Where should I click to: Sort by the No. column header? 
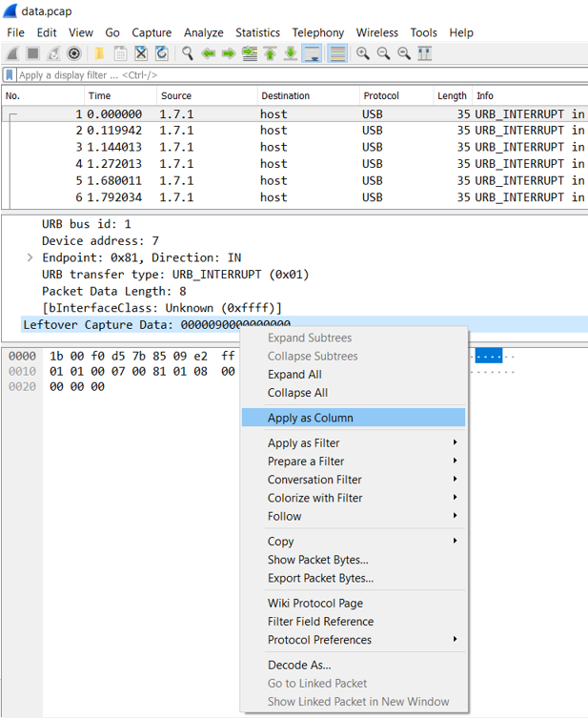point(43,95)
